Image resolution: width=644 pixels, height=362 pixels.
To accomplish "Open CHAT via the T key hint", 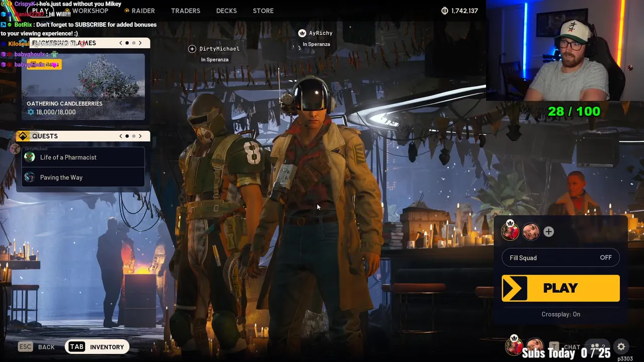I will 565,347.
